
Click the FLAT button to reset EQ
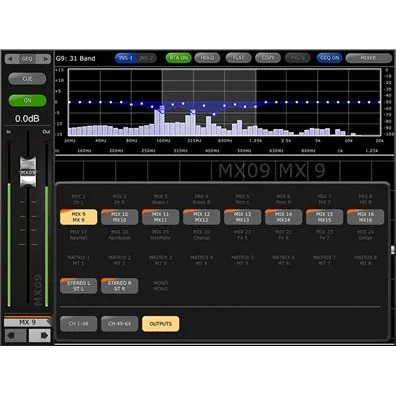pyautogui.click(x=238, y=58)
